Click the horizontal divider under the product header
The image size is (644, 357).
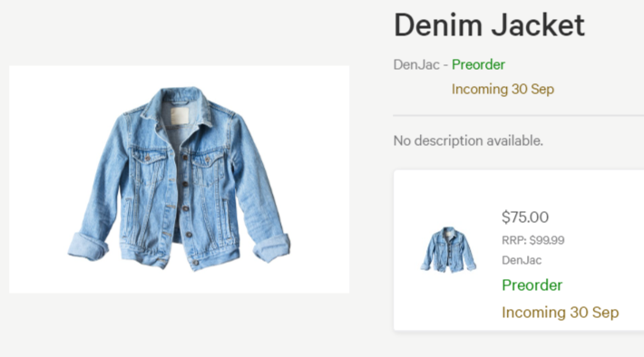[x=518, y=116]
